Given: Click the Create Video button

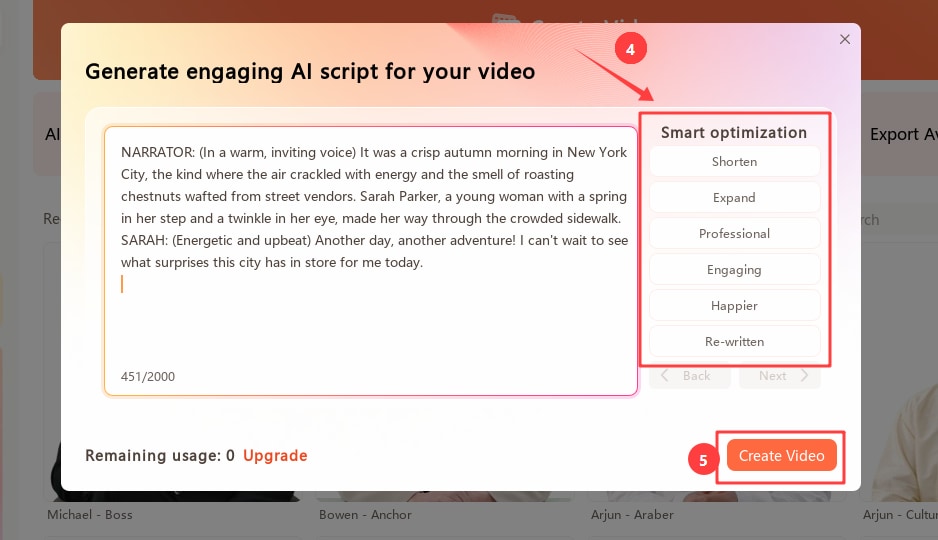Looking at the screenshot, I should (781, 456).
